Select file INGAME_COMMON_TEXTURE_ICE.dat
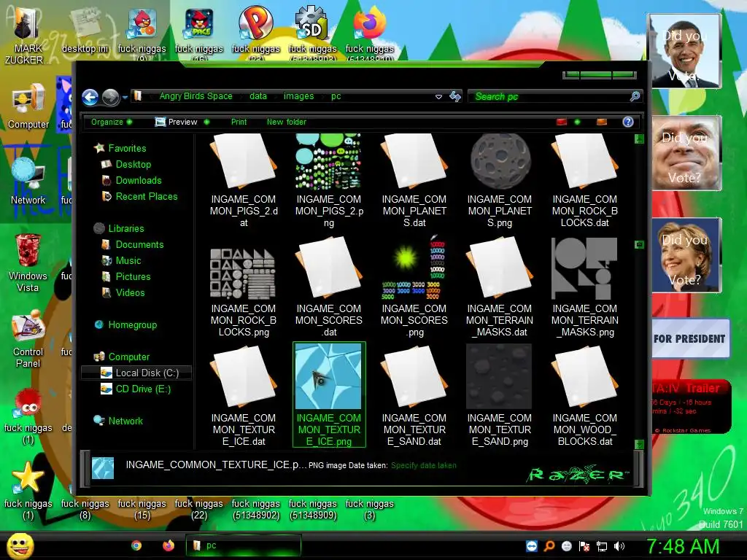This screenshot has width=747, height=560. (x=244, y=395)
